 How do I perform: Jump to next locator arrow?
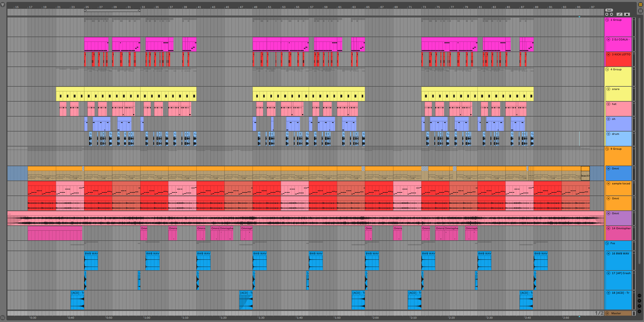(611, 14)
